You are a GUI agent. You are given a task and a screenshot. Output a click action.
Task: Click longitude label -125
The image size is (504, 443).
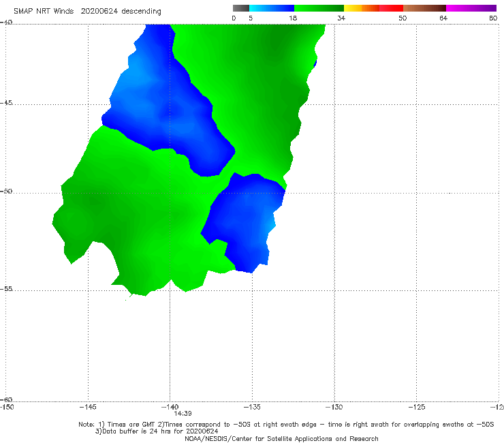point(417,408)
